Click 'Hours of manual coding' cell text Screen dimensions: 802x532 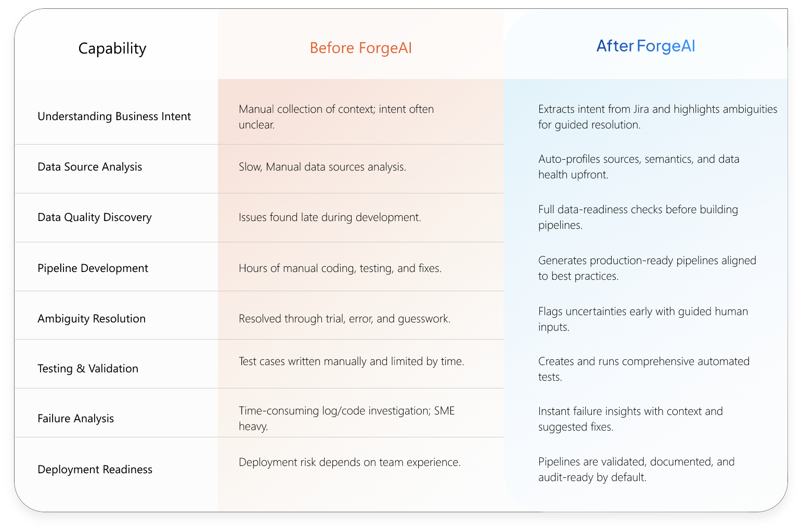[x=340, y=268]
